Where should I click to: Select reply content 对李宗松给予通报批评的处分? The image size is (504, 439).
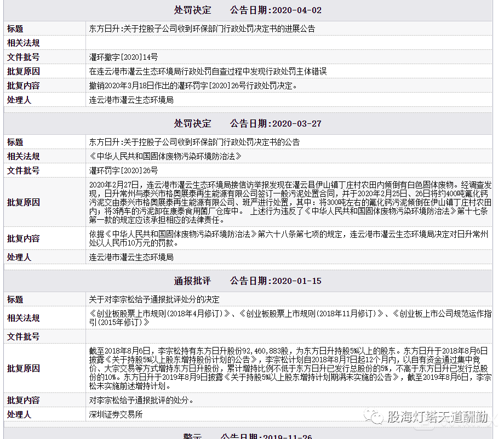(x=141, y=400)
